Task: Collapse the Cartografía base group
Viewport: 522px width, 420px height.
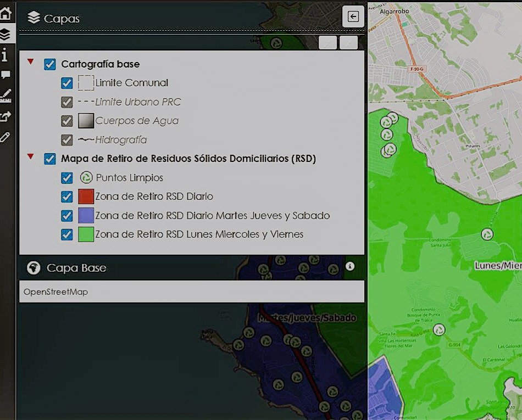Action: pyautogui.click(x=31, y=61)
